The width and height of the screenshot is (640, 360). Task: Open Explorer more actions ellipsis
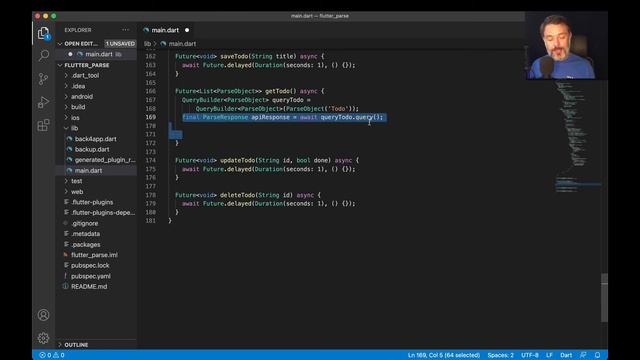coord(125,30)
